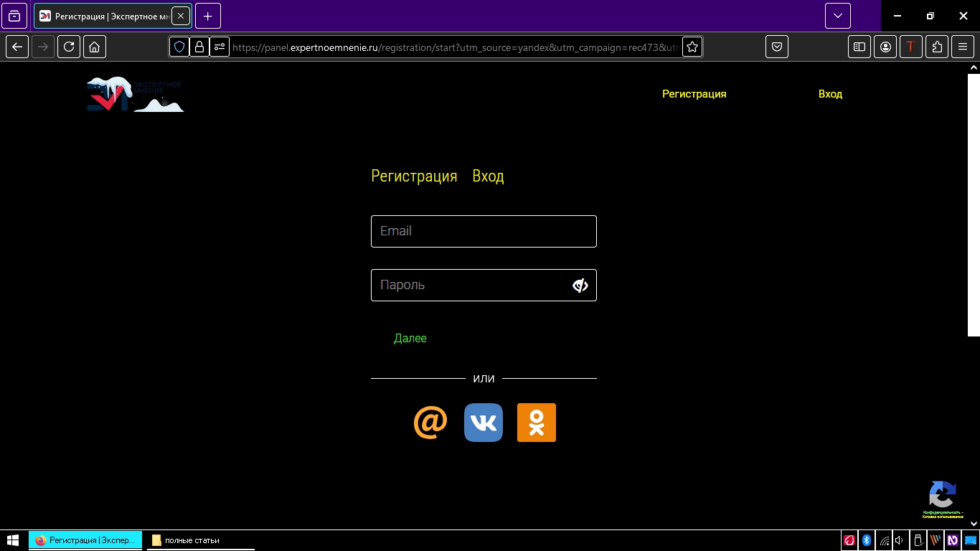Open the list all tabs dropdown

[837, 16]
